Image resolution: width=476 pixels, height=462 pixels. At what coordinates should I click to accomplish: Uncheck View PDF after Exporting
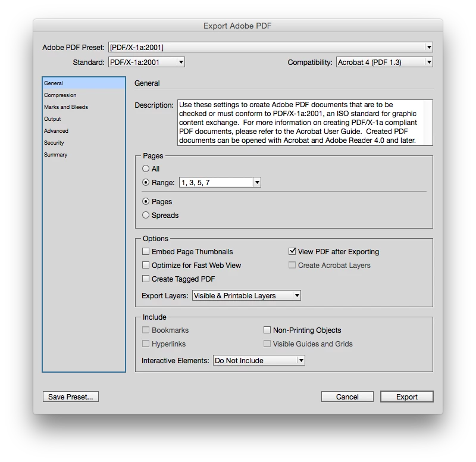coord(292,251)
